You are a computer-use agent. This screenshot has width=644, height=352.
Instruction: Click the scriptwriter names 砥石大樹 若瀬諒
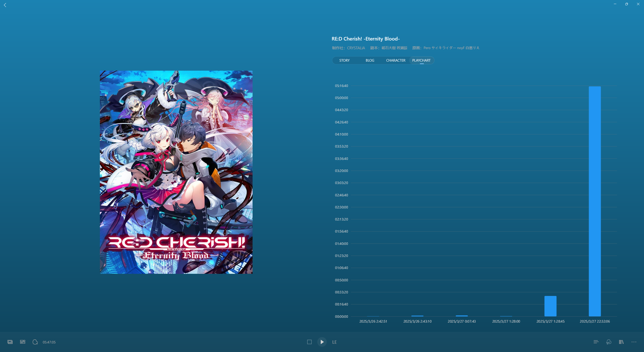click(394, 48)
